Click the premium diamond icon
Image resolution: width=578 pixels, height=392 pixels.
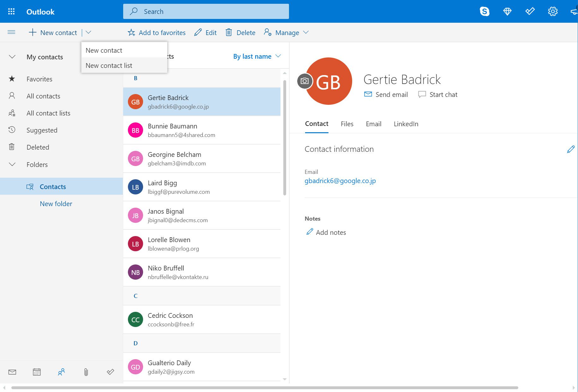[507, 12]
